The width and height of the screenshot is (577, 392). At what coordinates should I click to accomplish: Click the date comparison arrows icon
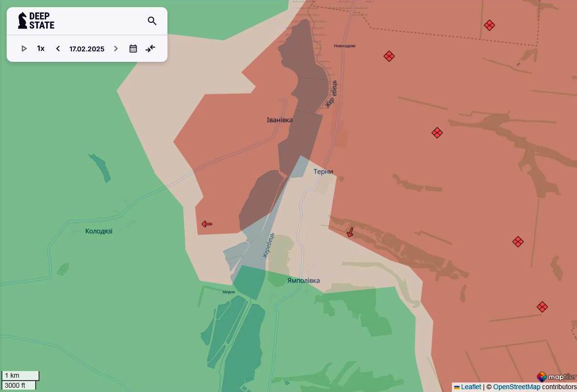point(150,48)
